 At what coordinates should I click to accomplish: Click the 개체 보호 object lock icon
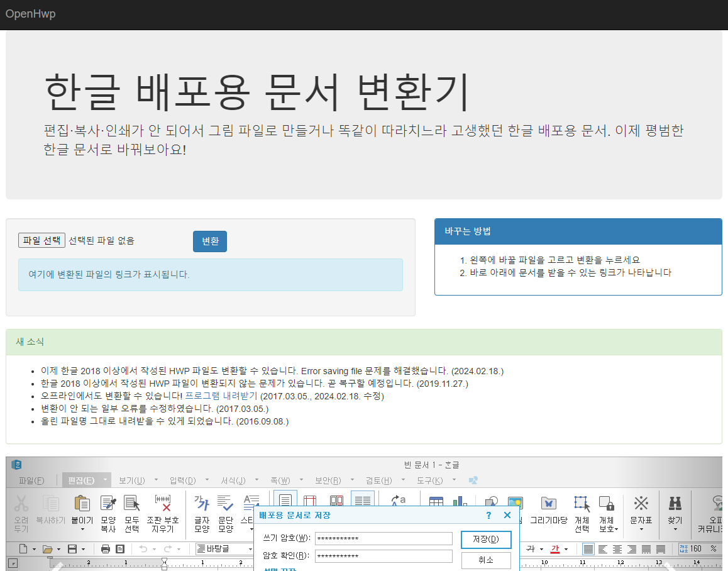click(x=607, y=503)
